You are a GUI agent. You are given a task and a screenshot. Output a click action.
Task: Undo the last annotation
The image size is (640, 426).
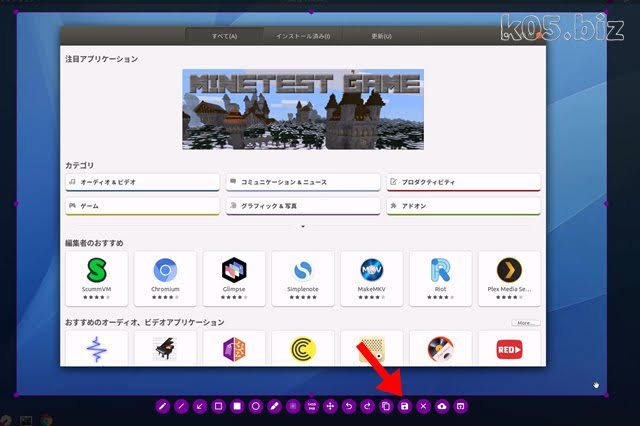click(x=349, y=406)
